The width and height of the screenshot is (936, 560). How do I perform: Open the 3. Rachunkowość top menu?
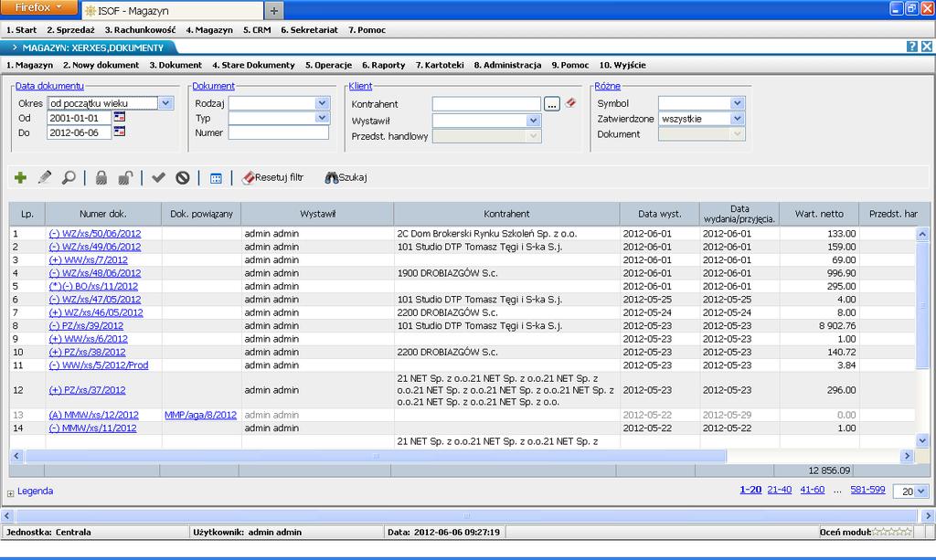[140, 30]
